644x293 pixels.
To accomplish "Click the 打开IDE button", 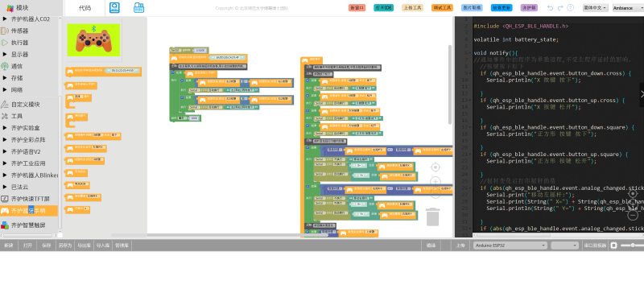I will coord(382,8).
